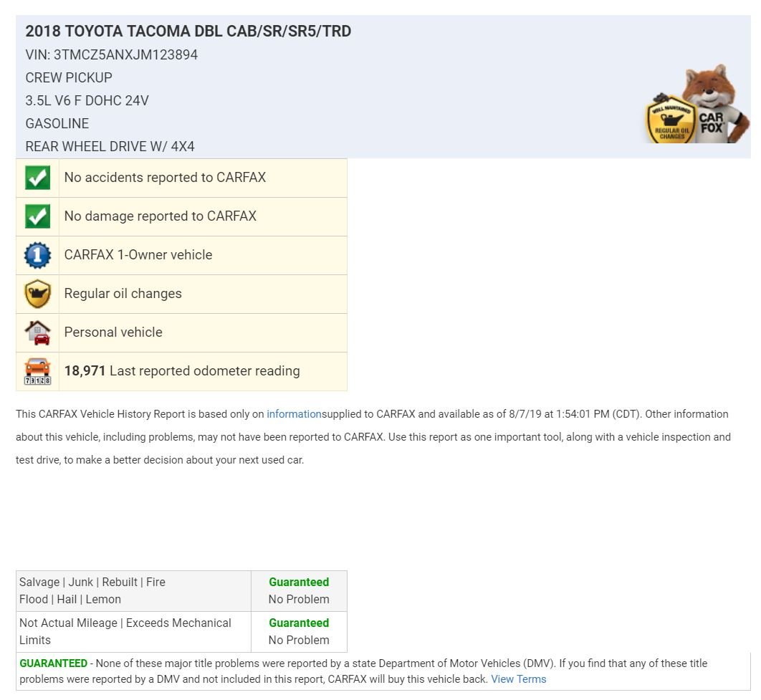Click the Personal vehicle text
The height and width of the screenshot is (700, 761).
113,332
